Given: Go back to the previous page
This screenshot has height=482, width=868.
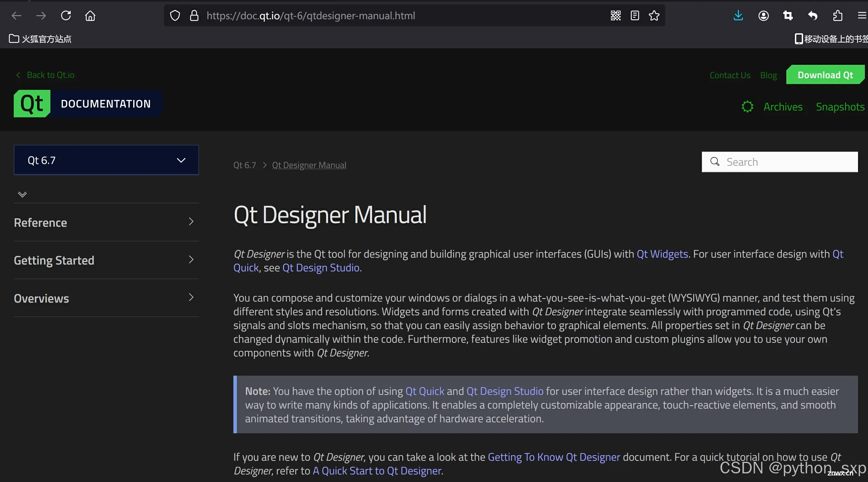Looking at the screenshot, I should [x=16, y=15].
